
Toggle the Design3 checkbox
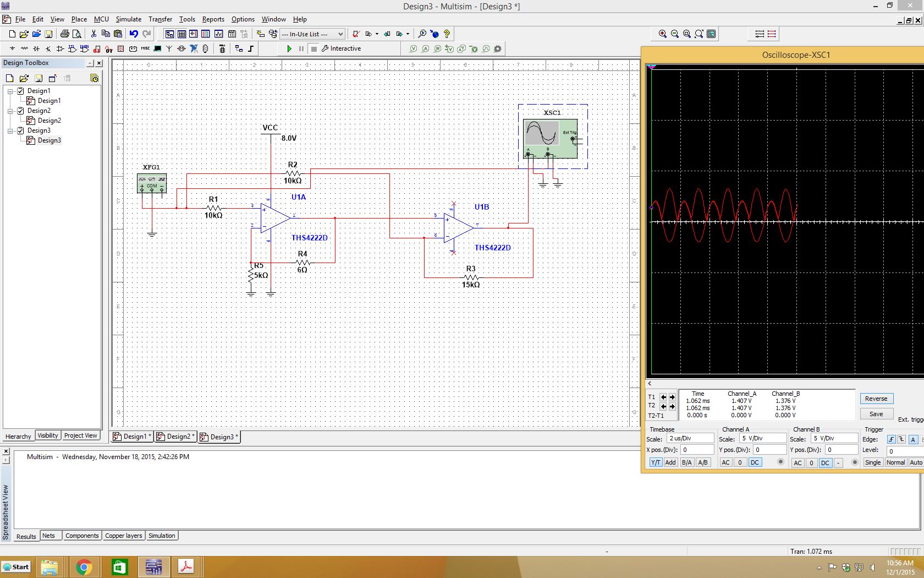tap(20, 130)
